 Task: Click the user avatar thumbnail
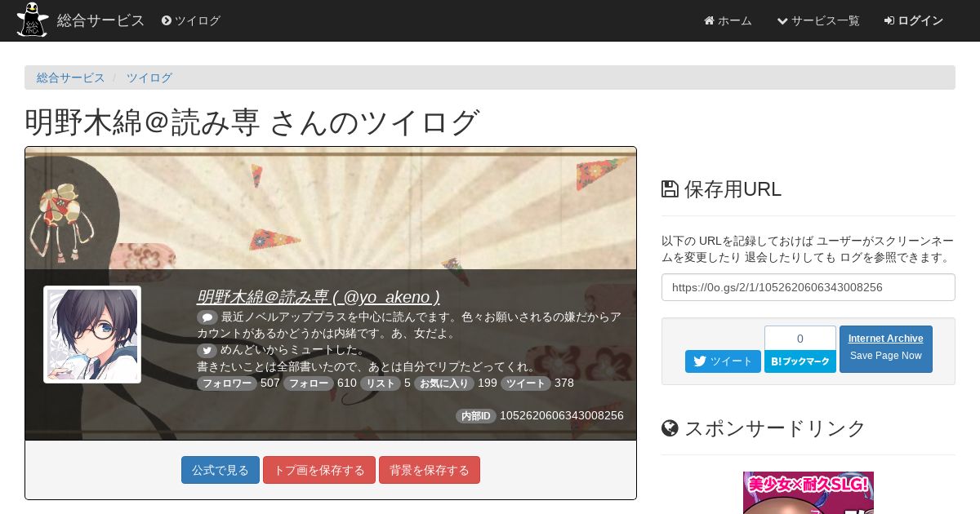[92, 335]
